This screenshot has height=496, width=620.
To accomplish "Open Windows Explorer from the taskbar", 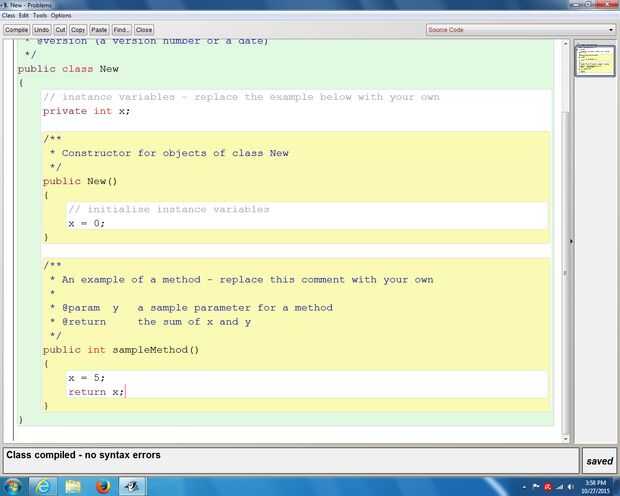I will tap(73, 487).
